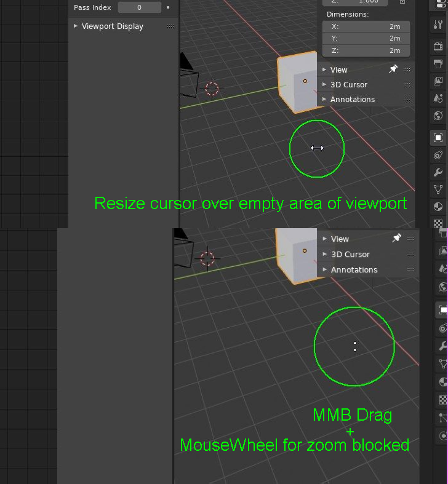Click the 3D cursor crosshair in upper viewport
The width and height of the screenshot is (448, 484).
(212, 89)
